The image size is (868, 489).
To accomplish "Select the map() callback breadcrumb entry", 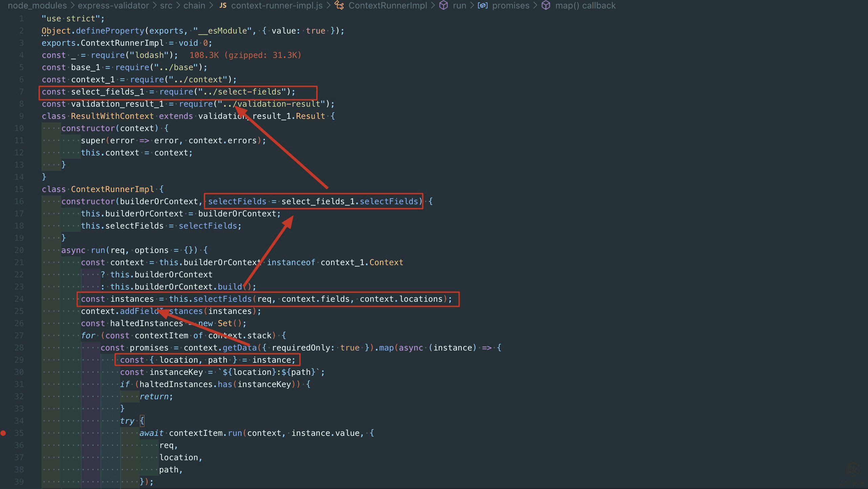I will [x=585, y=5].
